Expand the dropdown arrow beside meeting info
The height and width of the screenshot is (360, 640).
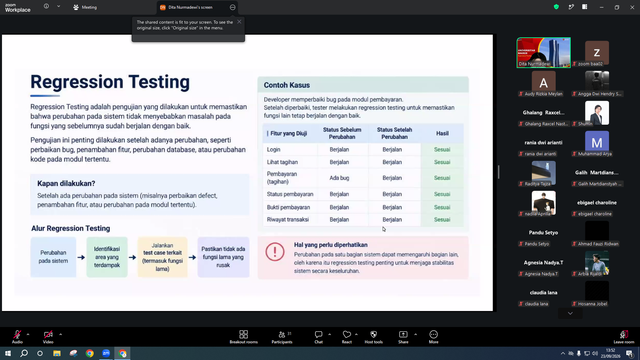pyautogui.click(x=58, y=7)
